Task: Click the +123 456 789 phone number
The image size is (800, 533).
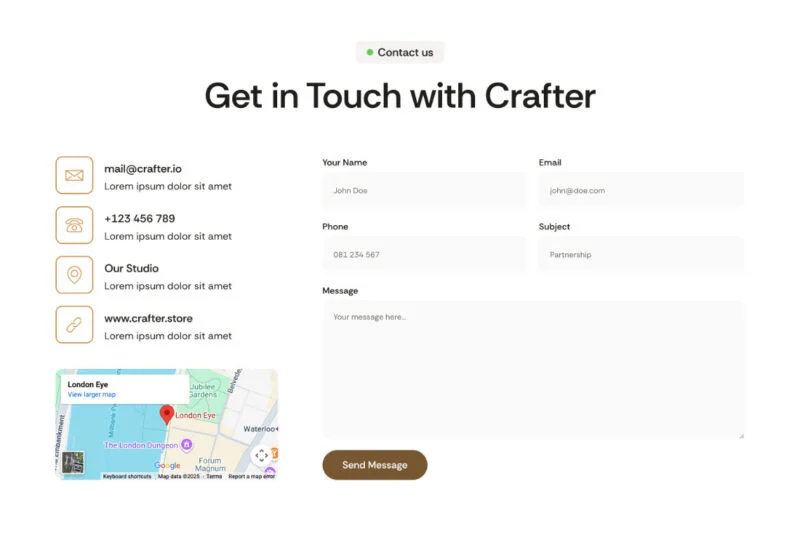Action: click(140, 218)
